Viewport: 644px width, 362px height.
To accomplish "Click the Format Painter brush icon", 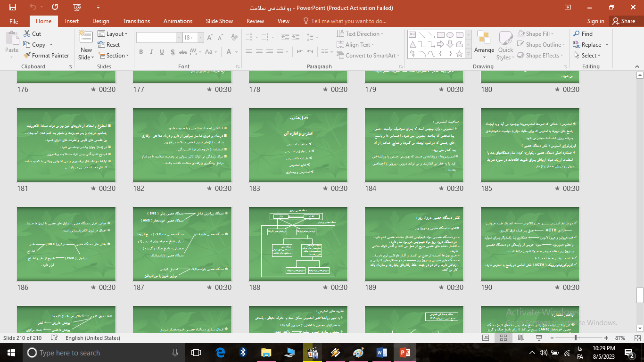I will [x=27, y=56].
